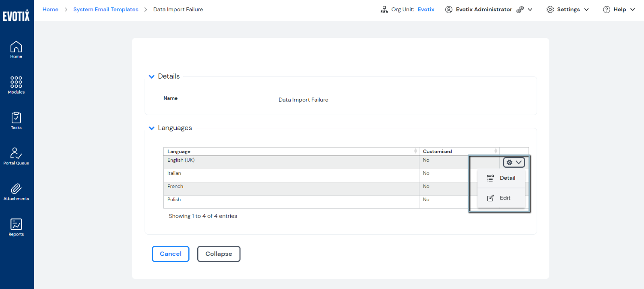
Task: Click Data Import Failure name value
Action: (303, 100)
